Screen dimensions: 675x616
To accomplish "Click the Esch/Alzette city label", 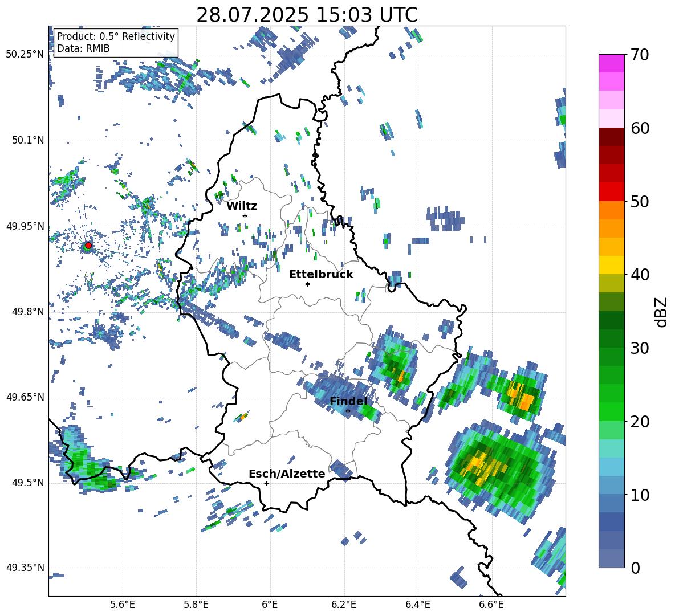I will (x=287, y=474).
